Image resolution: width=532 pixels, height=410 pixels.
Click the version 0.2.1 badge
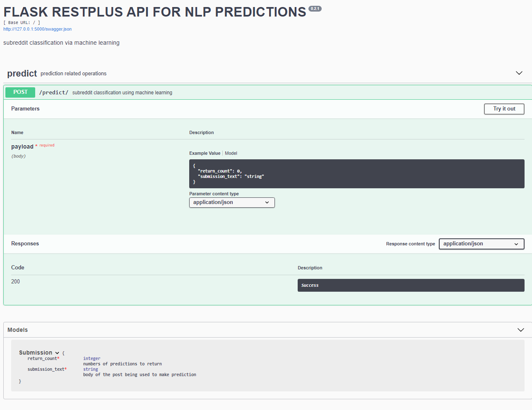click(x=315, y=9)
